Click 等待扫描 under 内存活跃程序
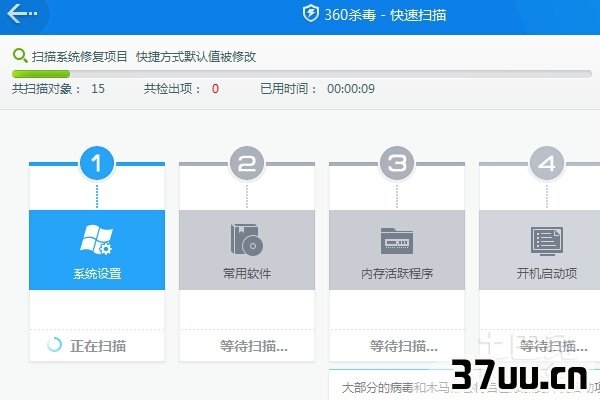The image size is (600, 400). [x=404, y=346]
